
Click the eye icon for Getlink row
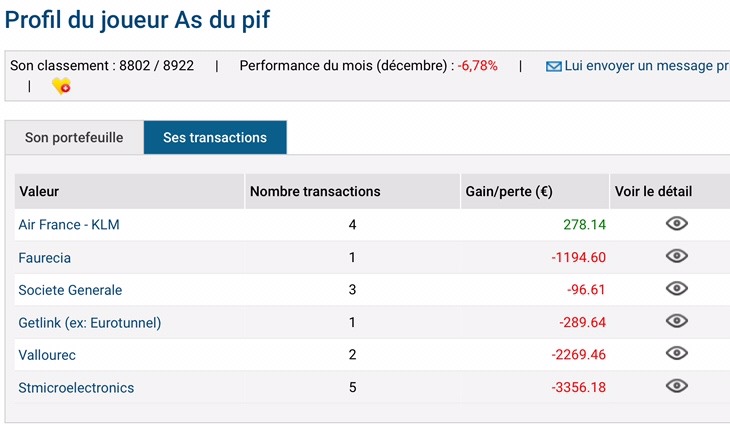tap(677, 321)
